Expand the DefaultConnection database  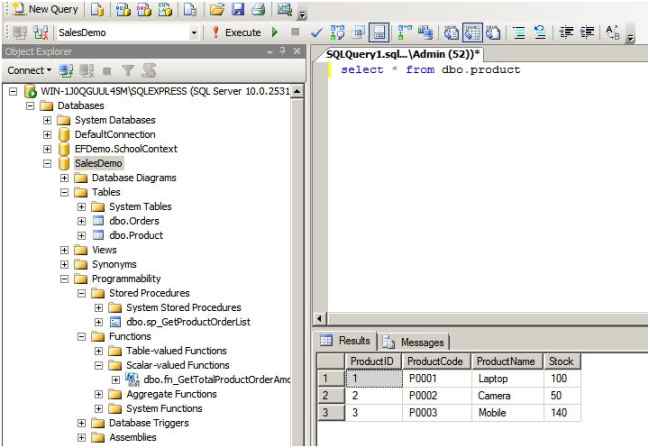click(x=47, y=135)
